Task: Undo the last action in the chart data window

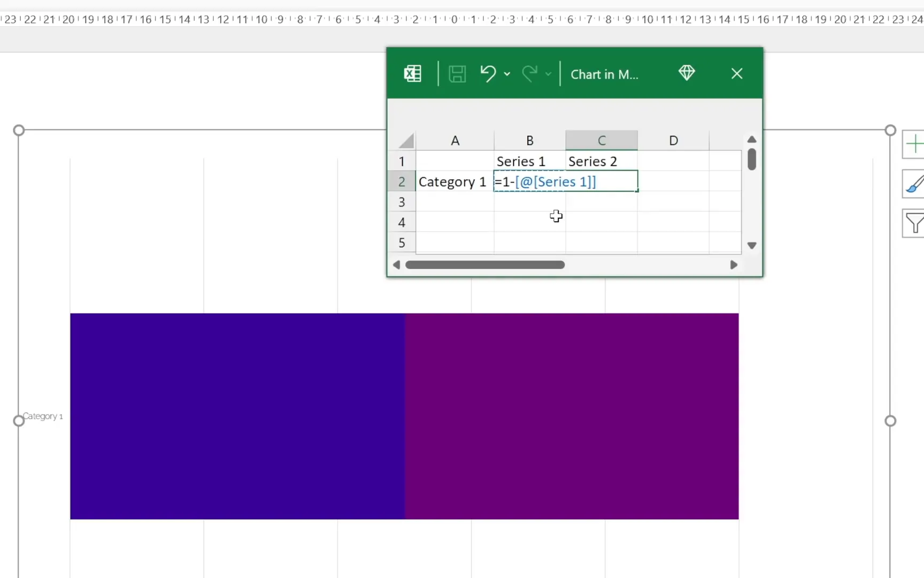Action: click(x=488, y=73)
